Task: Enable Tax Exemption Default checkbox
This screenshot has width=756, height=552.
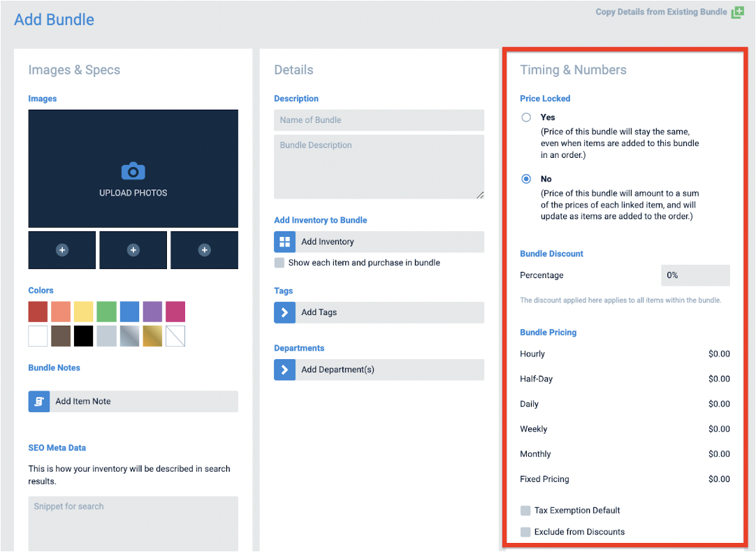Action: pyautogui.click(x=525, y=510)
